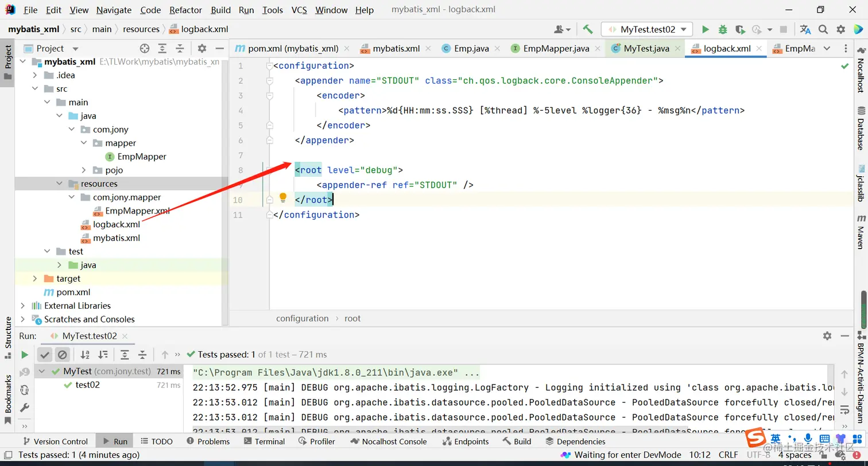Image resolution: width=868 pixels, height=466 pixels.
Task: Open the Endpoints tool window
Action: click(466, 441)
